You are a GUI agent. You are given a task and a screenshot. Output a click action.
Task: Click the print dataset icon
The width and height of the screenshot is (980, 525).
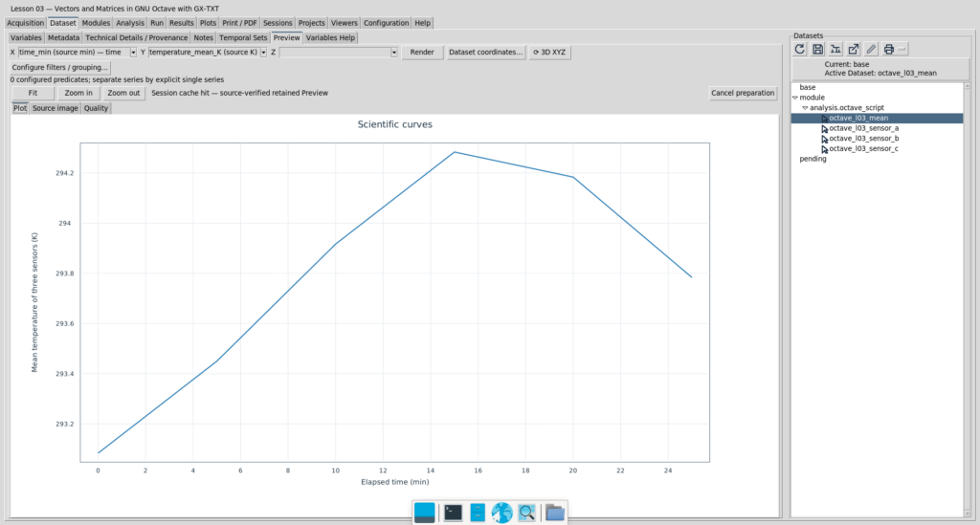pos(888,50)
